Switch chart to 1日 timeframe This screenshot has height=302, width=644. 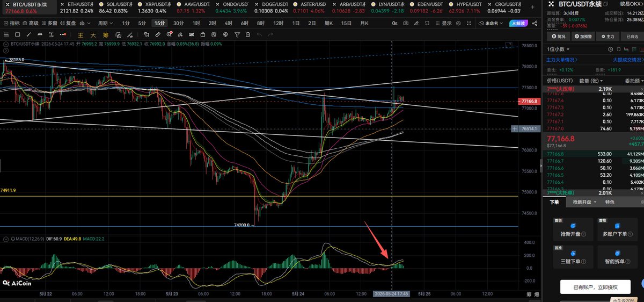(296, 23)
